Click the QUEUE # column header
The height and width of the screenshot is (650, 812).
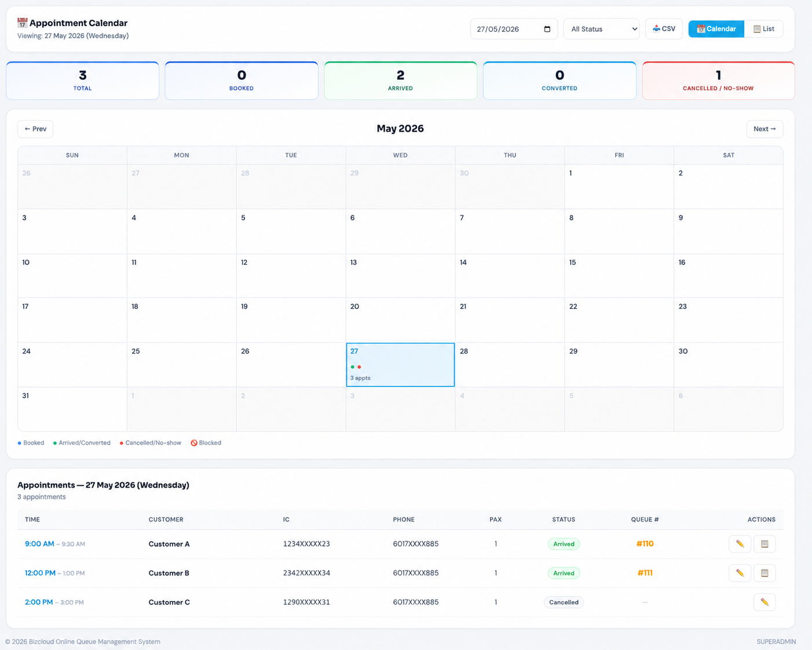coord(645,520)
